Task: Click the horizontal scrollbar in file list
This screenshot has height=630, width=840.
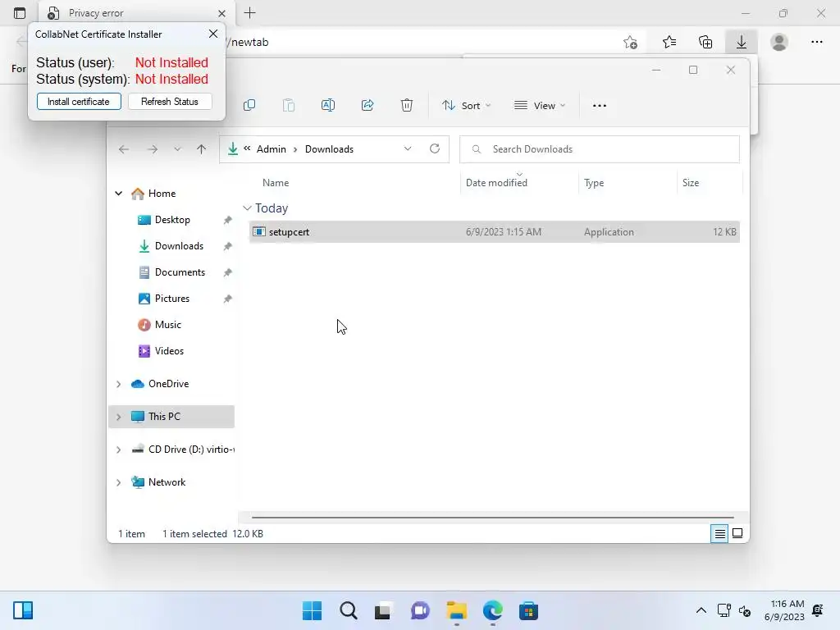Action: point(493,518)
